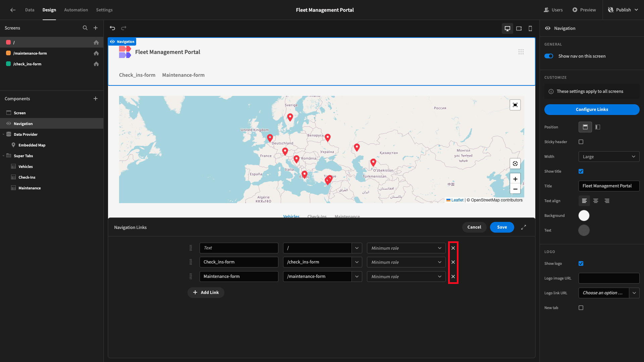Screen dimensions: 644x362
Task: Zoom out on the embedded map
Action: coord(515,189)
